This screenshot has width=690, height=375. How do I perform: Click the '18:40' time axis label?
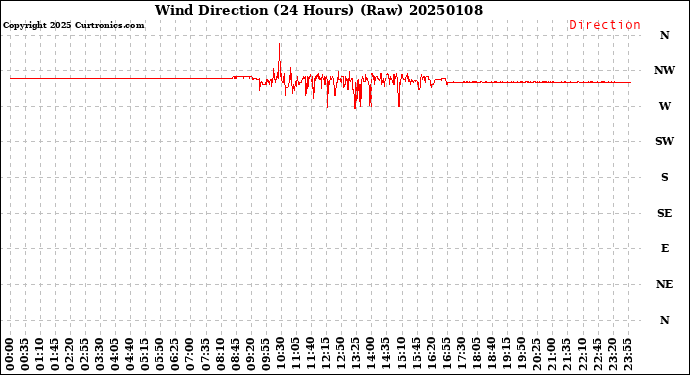[x=491, y=354]
